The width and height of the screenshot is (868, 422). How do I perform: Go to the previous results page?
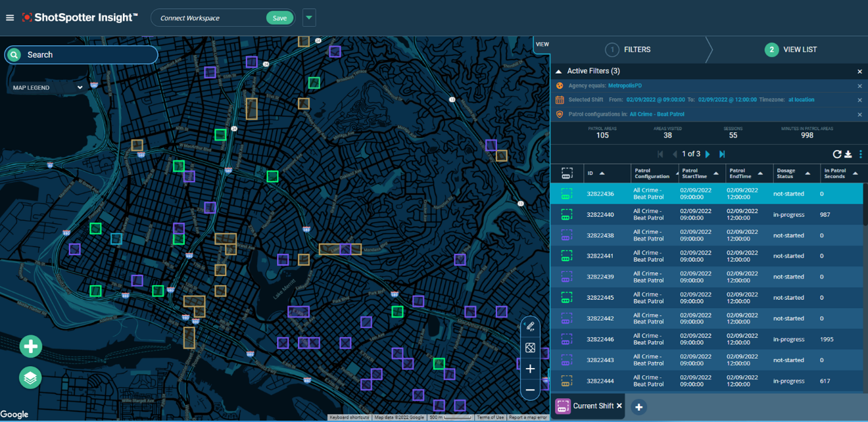675,154
